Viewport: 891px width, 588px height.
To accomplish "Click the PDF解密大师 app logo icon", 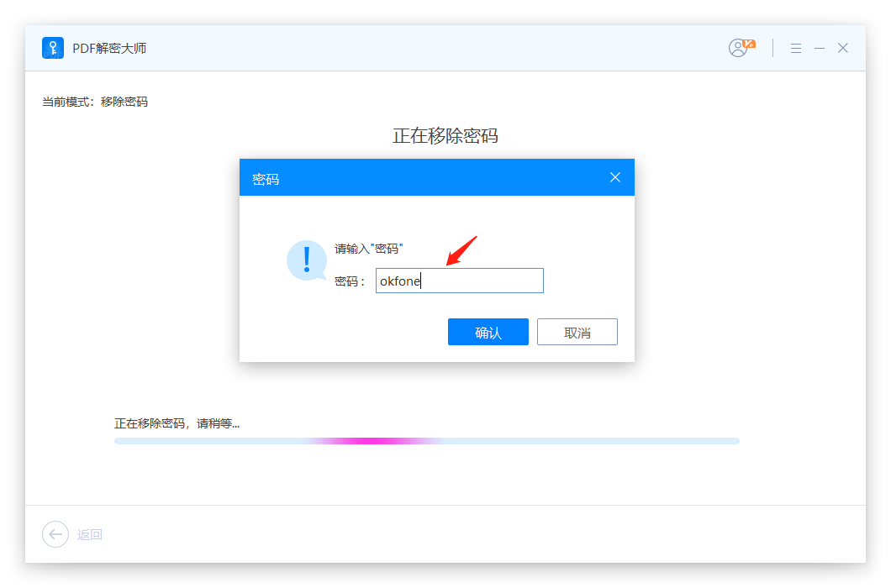I will [x=53, y=48].
